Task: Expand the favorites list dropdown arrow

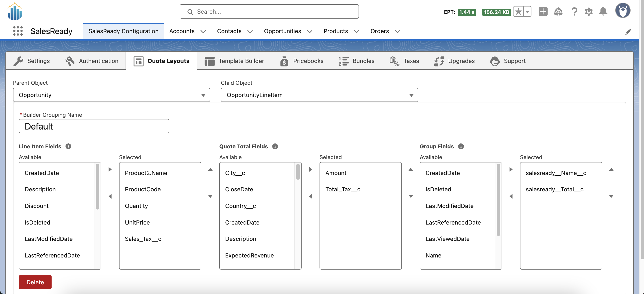Action: pyautogui.click(x=527, y=12)
